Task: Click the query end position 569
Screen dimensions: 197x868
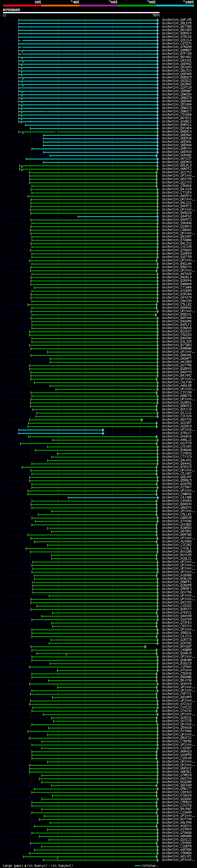Action: click(x=155, y=15)
